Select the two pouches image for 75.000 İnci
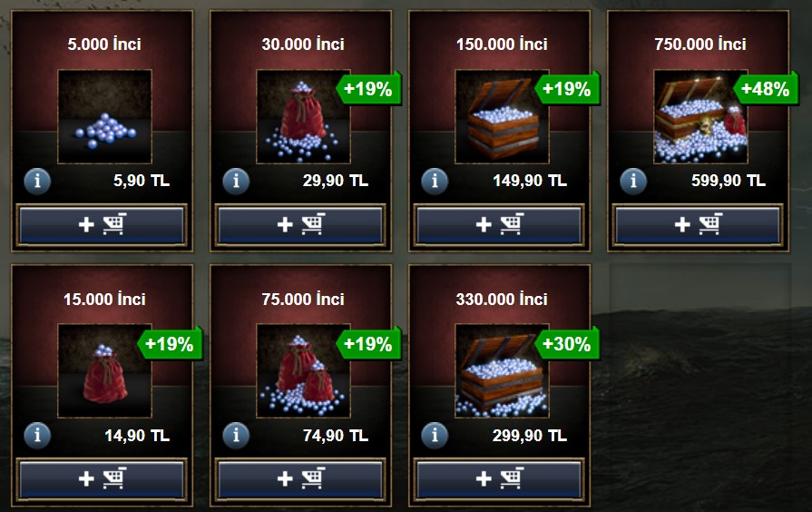The height and width of the screenshot is (512, 812). click(x=303, y=371)
